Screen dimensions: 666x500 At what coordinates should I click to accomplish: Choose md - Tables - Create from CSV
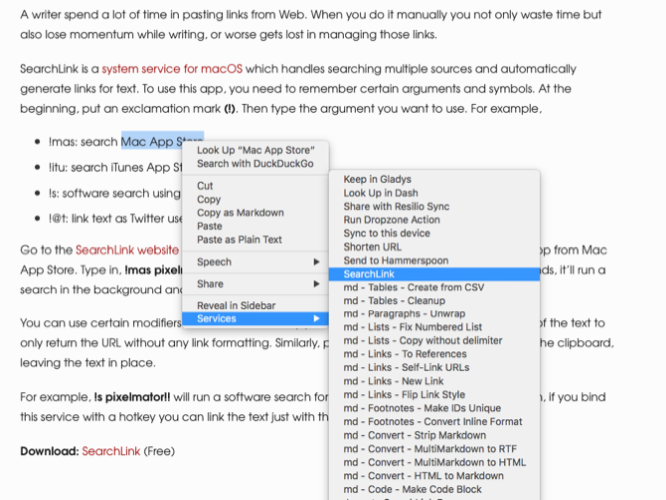pos(413,287)
